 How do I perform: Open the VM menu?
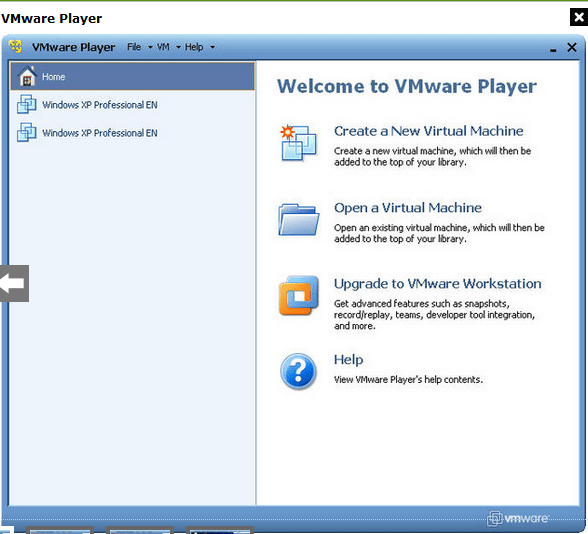(x=163, y=47)
